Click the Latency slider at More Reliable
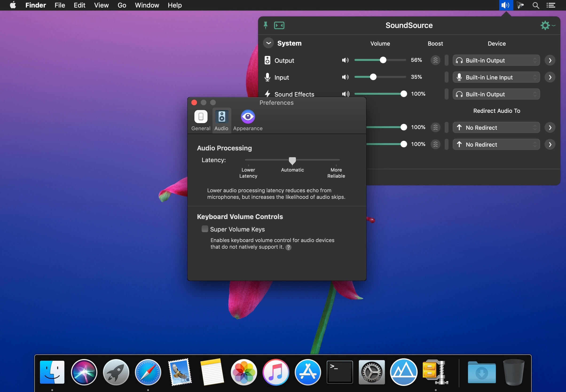The width and height of the screenshot is (566, 392). tap(336, 160)
